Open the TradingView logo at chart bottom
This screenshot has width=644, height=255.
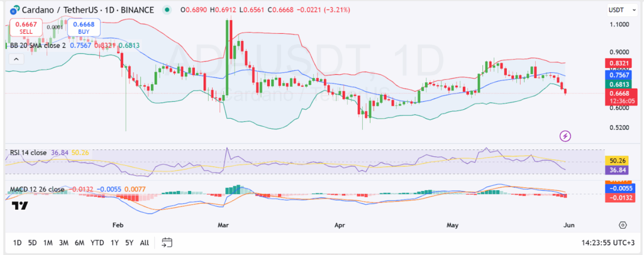pos(19,206)
